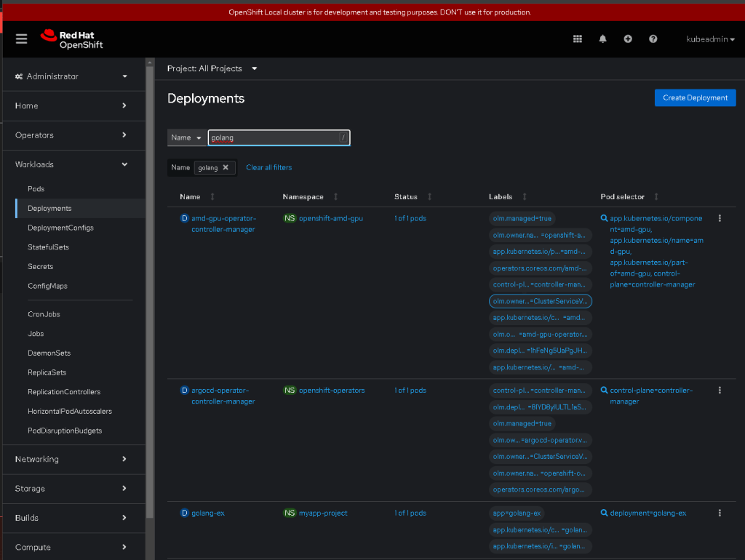Open amd-gpu-operator-controller-manager deployment link

click(x=223, y=224)
